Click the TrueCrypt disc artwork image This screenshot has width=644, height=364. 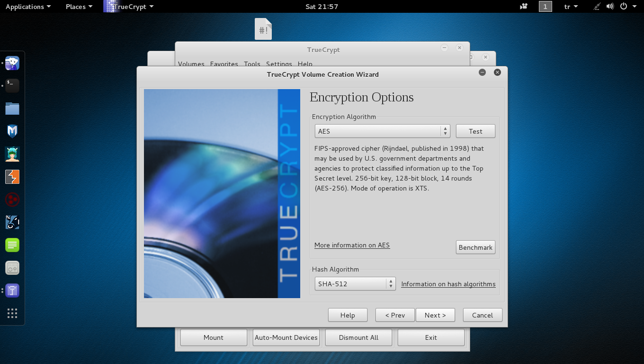222,193
